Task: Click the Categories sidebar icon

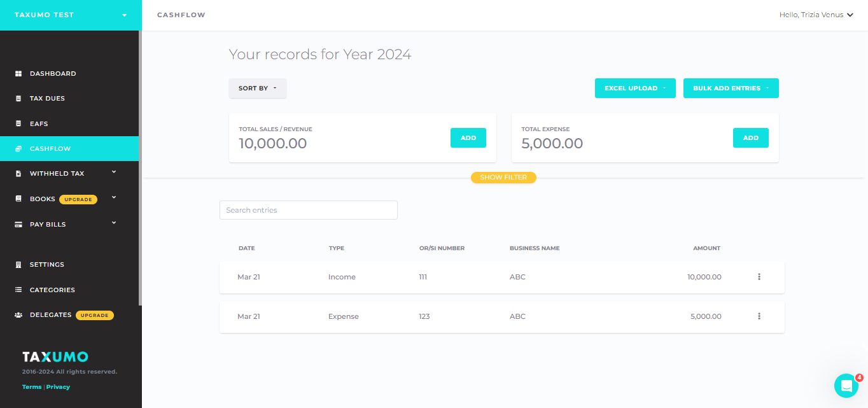Action: point(18,289)
